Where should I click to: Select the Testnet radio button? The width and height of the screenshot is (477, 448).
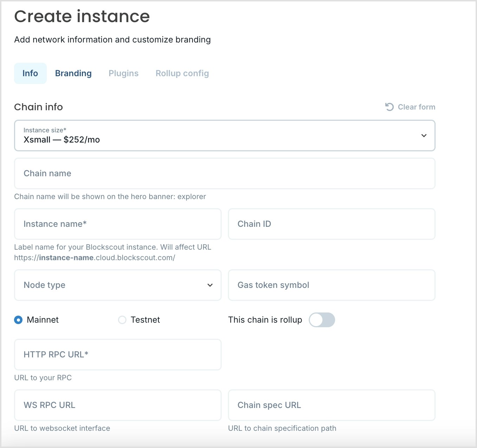click(122, 320)
